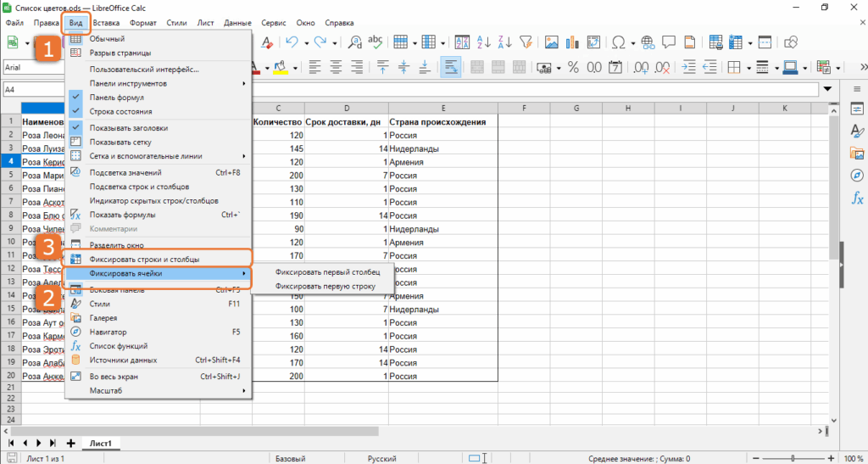Screen dimensions: 868x464
Task: Open the Данные menu
Action: pyautogui.click(x=237, y=23)
